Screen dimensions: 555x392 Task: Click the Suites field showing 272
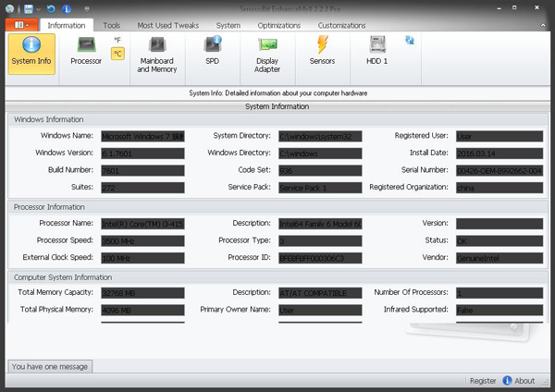click(142, 188)
